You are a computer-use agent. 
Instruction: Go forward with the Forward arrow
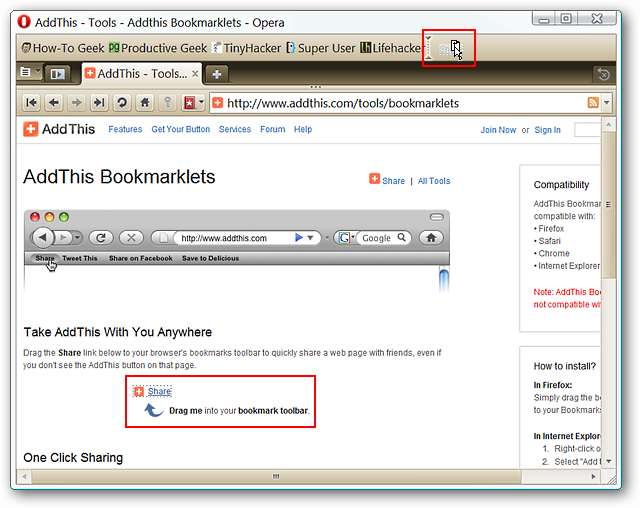click(76, 102)
